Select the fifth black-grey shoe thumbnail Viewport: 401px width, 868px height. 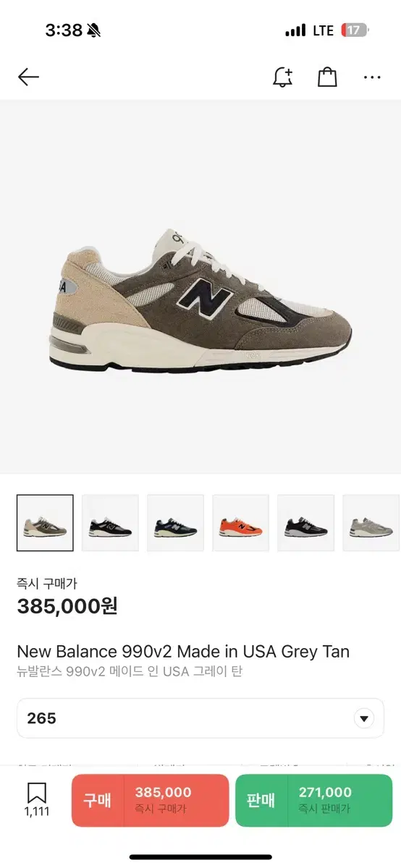(x=305, y=523)
